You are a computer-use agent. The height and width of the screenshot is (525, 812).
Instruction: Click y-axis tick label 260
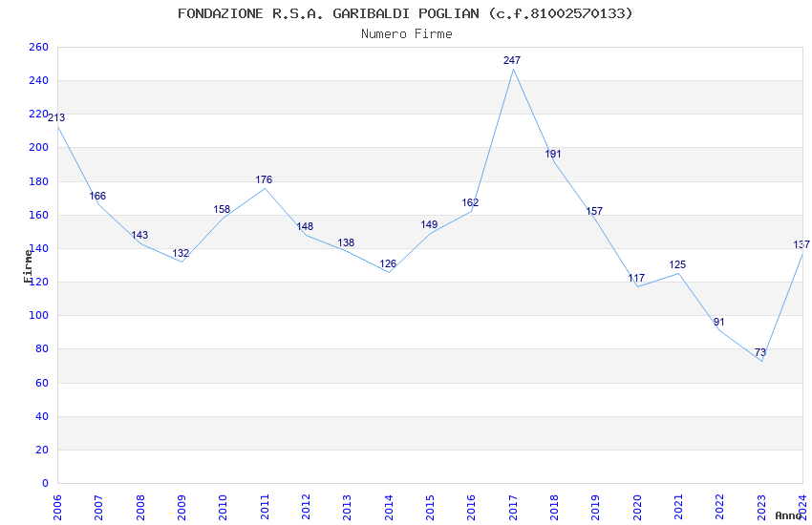click(38, 47)
